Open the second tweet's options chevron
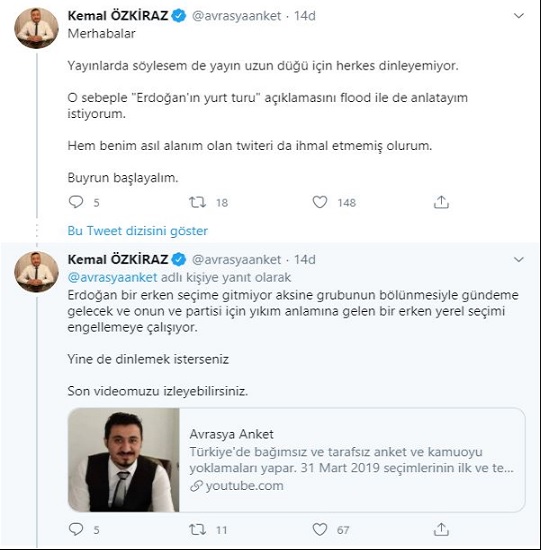The height and width of the screenshot is (550, 541). tap(519, 260)
